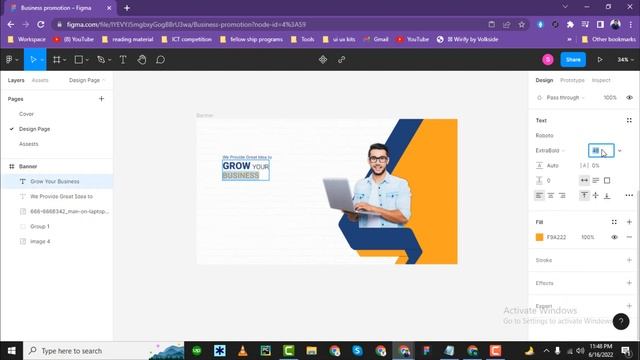The image size is (640, 360).
Task: Open Move tool dropdown arrow
Action: click(42, 60)
